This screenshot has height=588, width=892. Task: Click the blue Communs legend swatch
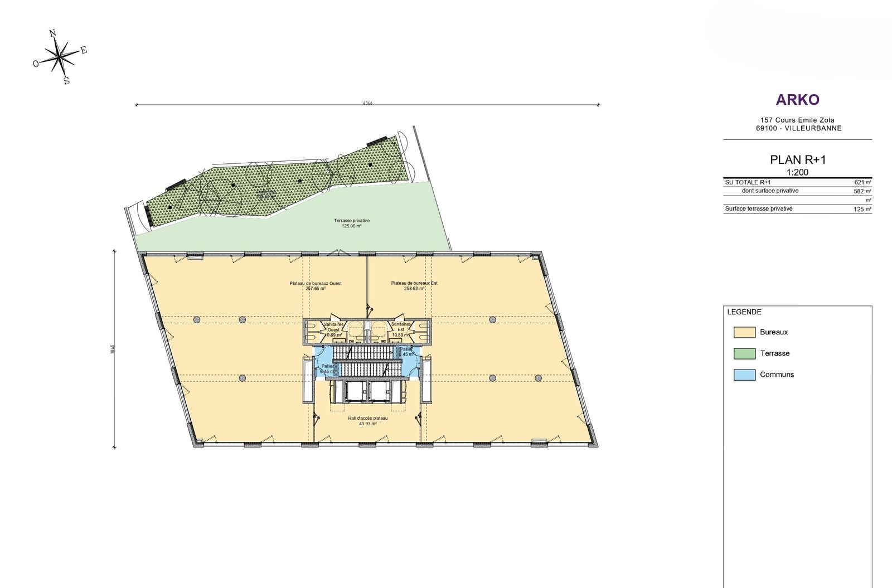pyautogui.click(x=744, y=375)
